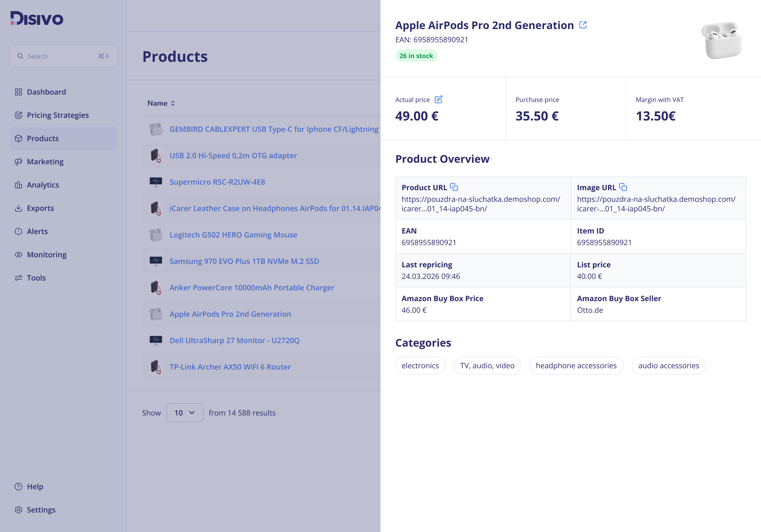Image resolution: width=761 pixels, height=532 pixels.
Task: Click the Help question mark icon
Action: point(18,486)
